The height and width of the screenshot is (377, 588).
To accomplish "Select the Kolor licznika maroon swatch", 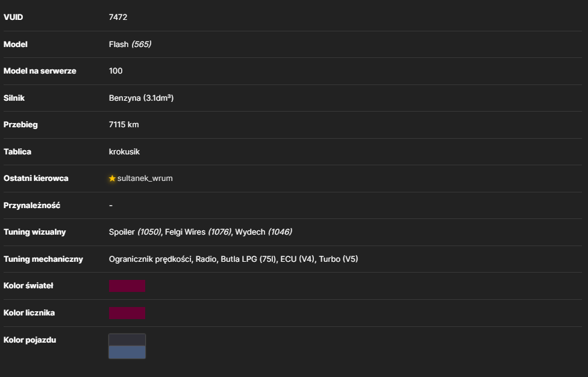I will [x=127, y=313].
